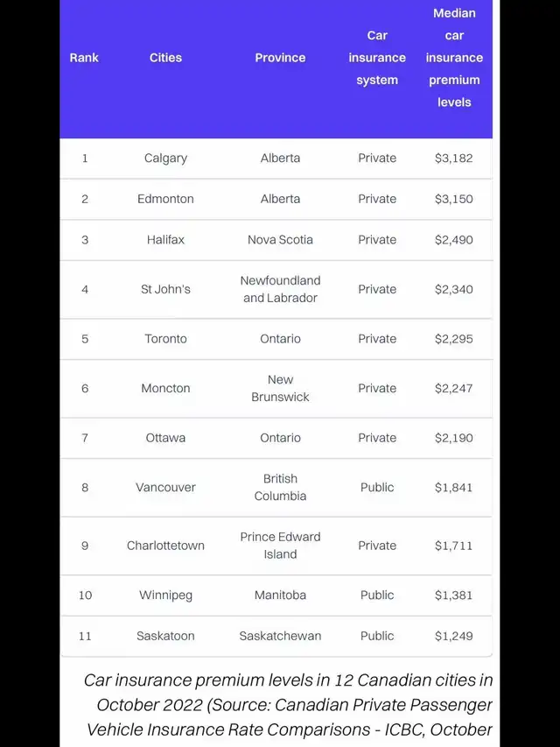This screenshot has height=747, width=560.
Task: Select the Cities column header
Action: pos(165,58)
